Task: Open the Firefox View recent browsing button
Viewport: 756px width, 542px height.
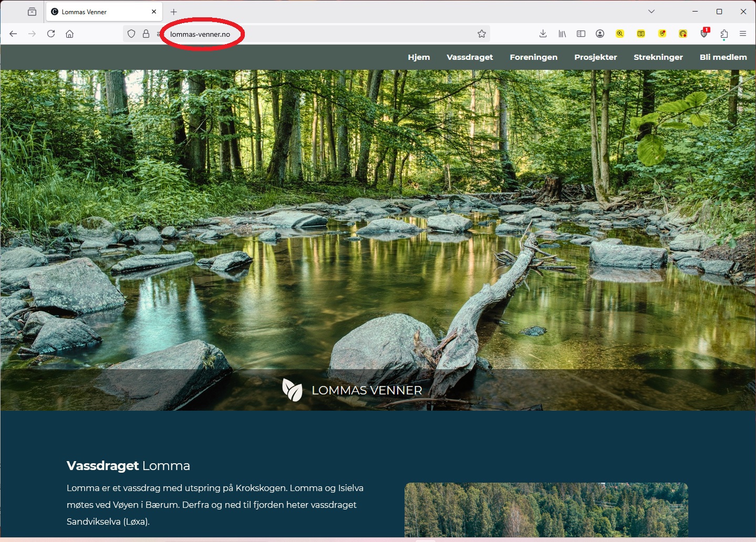Action: [32, 12]
